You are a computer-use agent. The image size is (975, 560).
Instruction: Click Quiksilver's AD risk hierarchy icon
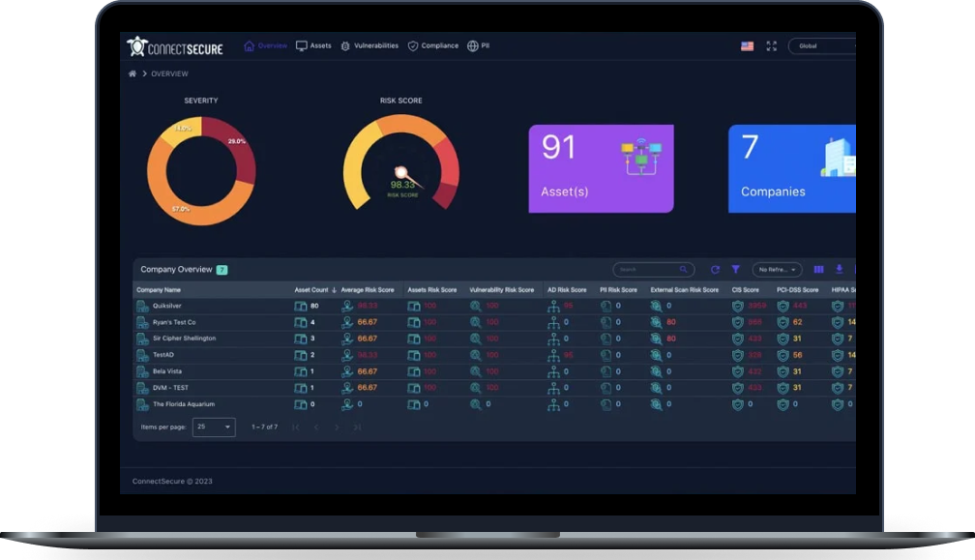(x=553, y=306)
